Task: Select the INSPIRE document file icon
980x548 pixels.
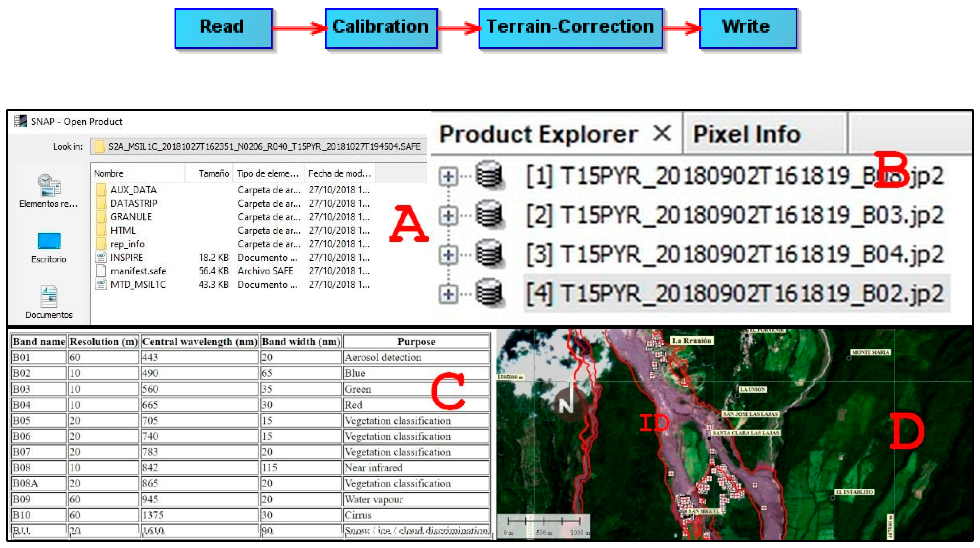Action: pos(101,257)
